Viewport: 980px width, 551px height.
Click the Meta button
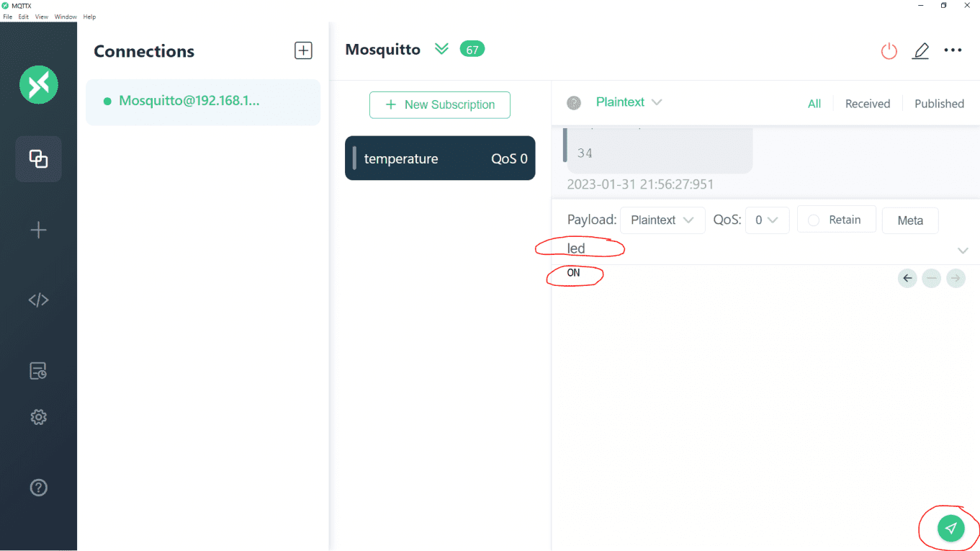coord(910,220)
